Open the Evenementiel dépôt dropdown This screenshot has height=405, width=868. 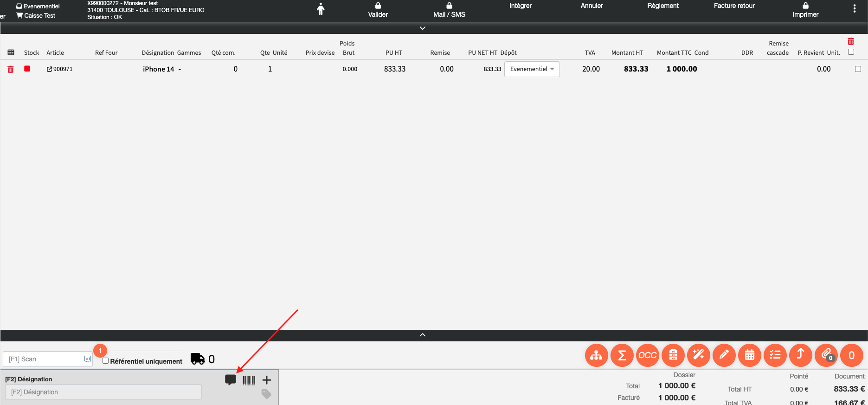click(x=532, y=69)
